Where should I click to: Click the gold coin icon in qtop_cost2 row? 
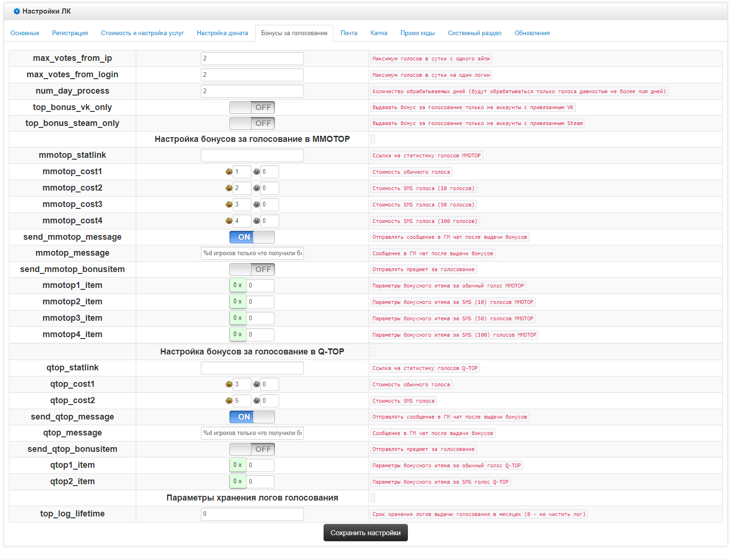point(229,401)
